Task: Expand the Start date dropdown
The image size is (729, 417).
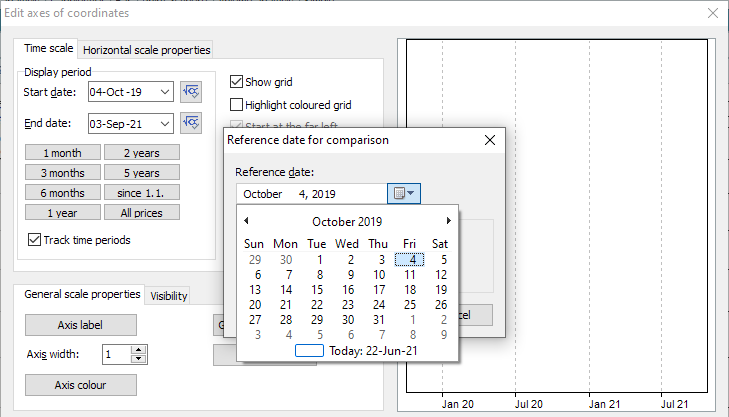Action: click(164, 92)
